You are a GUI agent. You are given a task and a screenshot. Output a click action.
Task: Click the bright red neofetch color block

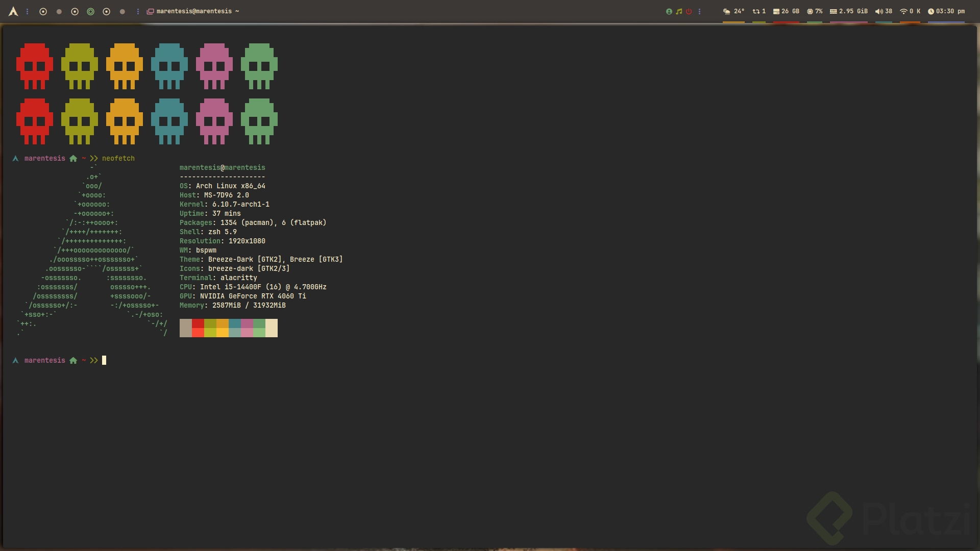click(198, 333)
